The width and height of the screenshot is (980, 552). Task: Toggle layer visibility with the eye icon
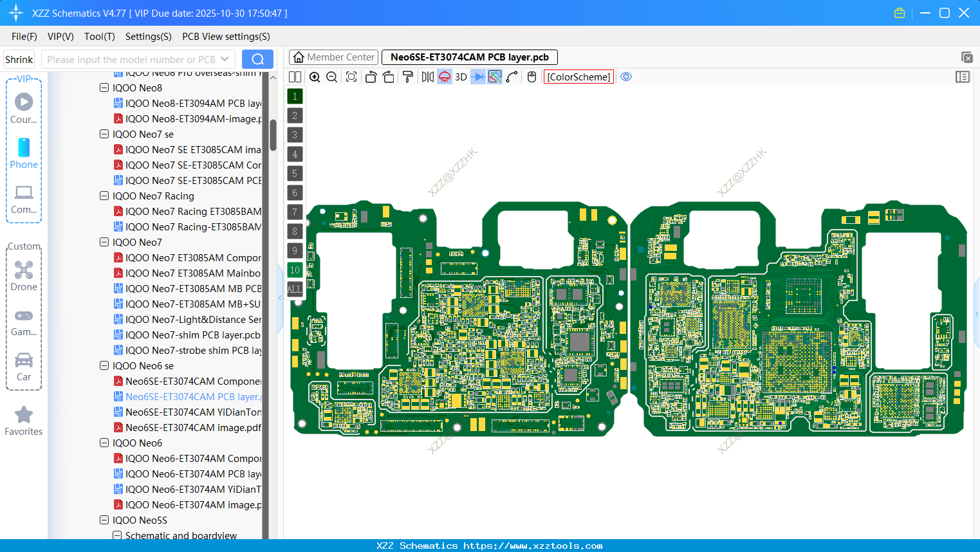pos(626,76)
